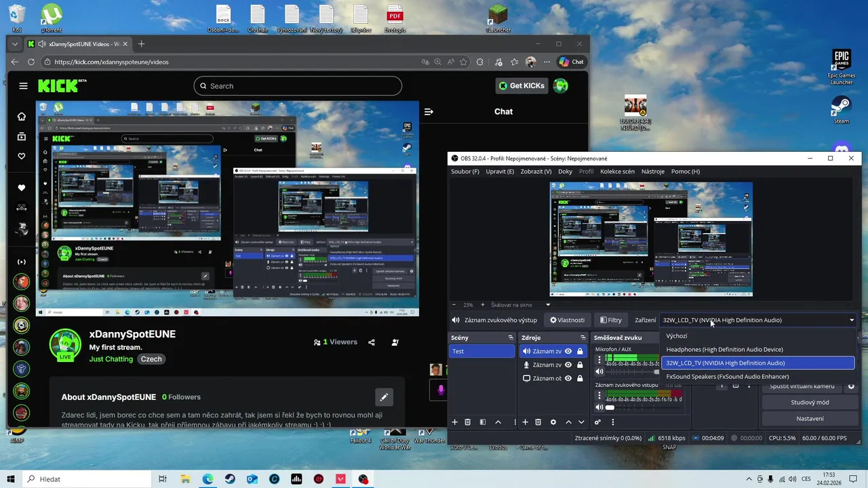Move source down in the Zdroje list
The height and width of the screenshot is (488, 868).
tap(581, 422)
